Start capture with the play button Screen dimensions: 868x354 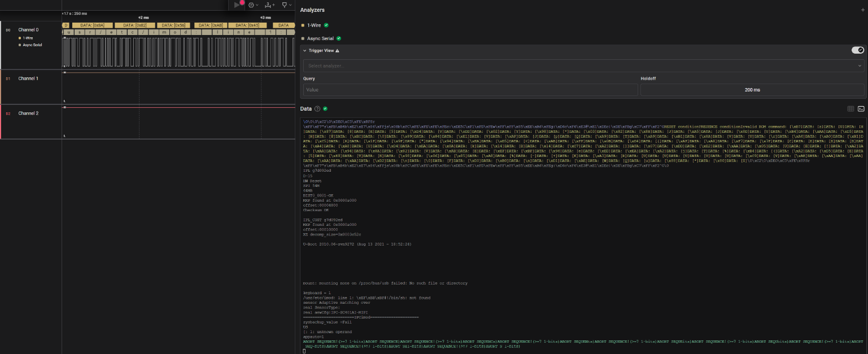pyautogui.click(x=238, y=5)
